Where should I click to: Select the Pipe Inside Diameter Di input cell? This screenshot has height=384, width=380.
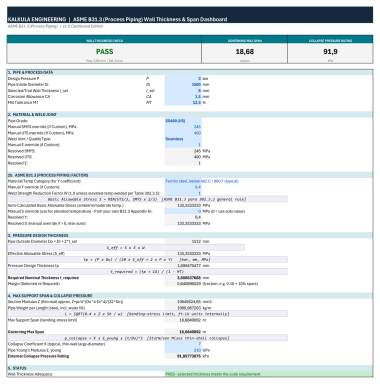tap(183, 84)
